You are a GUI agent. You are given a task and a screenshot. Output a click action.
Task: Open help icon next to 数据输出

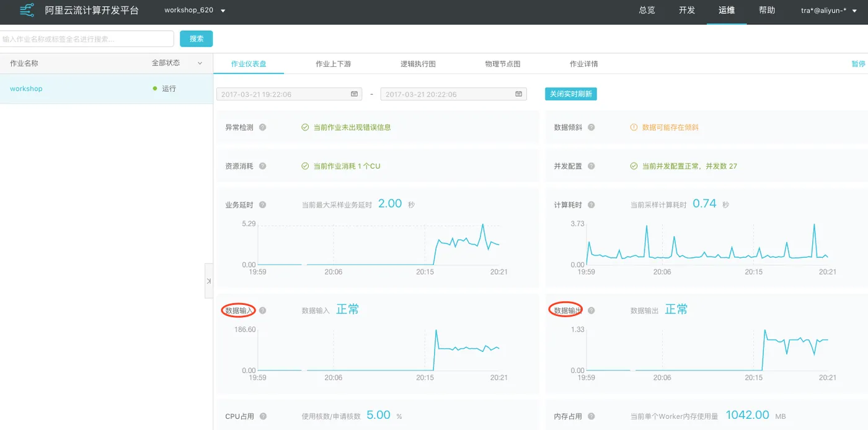click(591, 310)
